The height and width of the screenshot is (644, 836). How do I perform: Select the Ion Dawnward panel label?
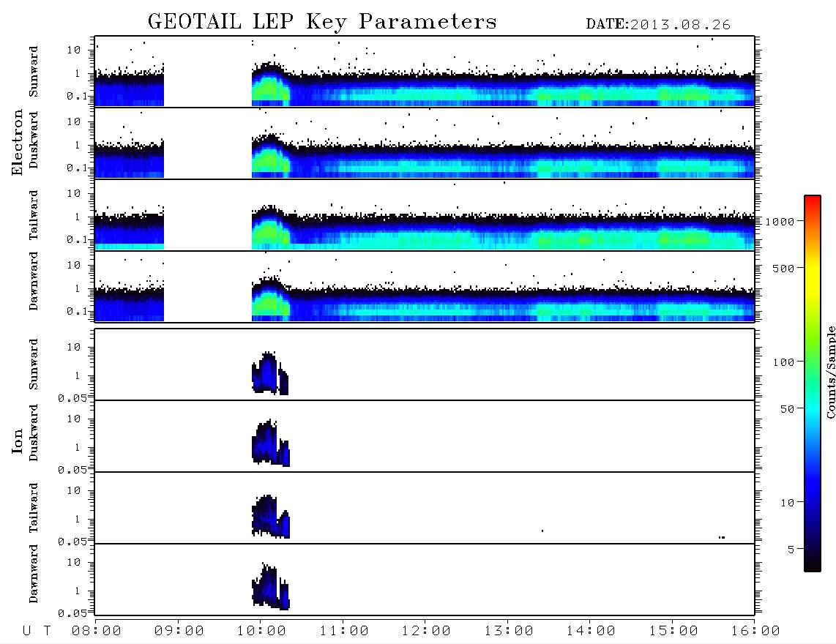pos(34,574)
